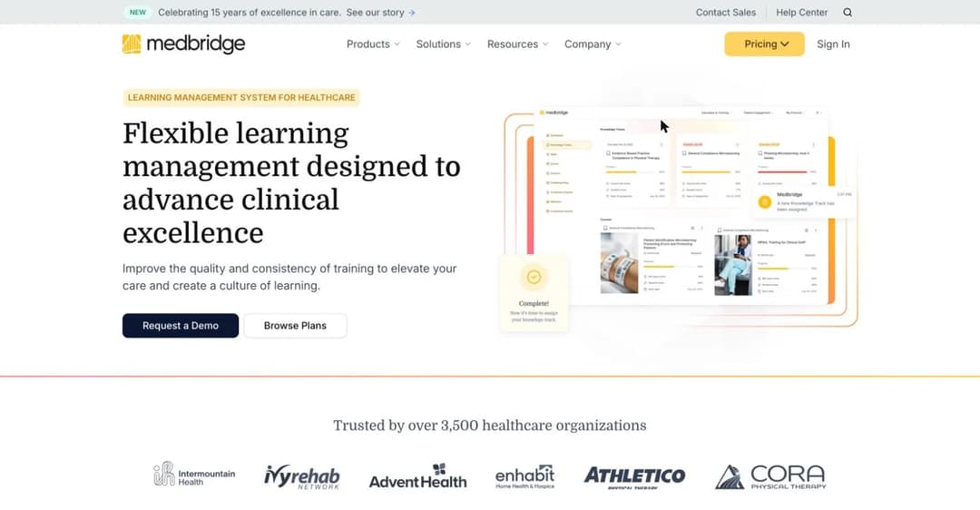Click the Learning Management System for Healthcare tag
The image size is (980, 510).
(x=241, y=97)
